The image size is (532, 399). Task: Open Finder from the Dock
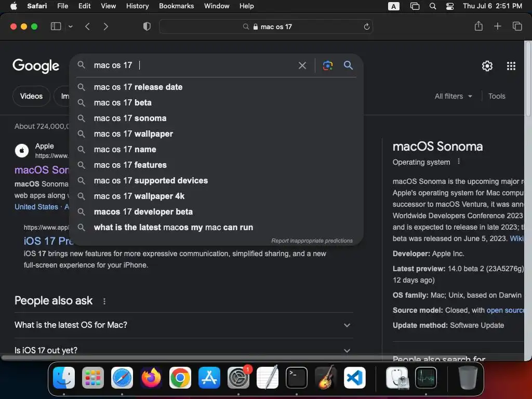tap(64, 378)
